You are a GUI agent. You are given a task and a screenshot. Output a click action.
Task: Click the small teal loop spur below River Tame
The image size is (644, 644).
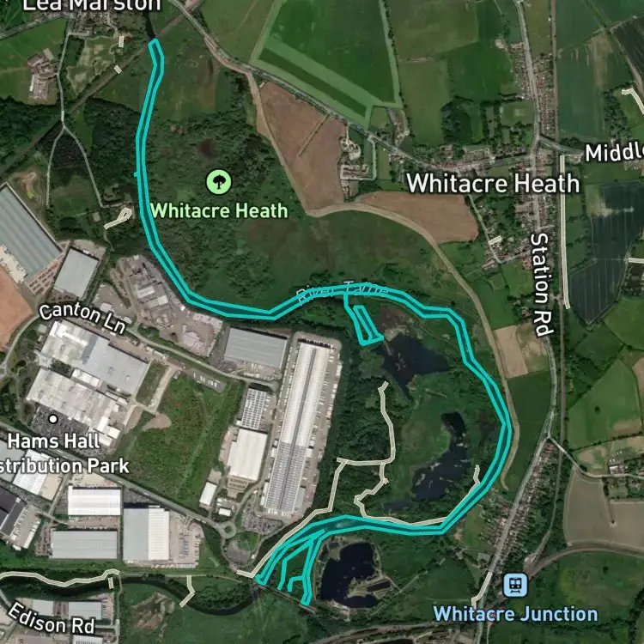point(363,324)
